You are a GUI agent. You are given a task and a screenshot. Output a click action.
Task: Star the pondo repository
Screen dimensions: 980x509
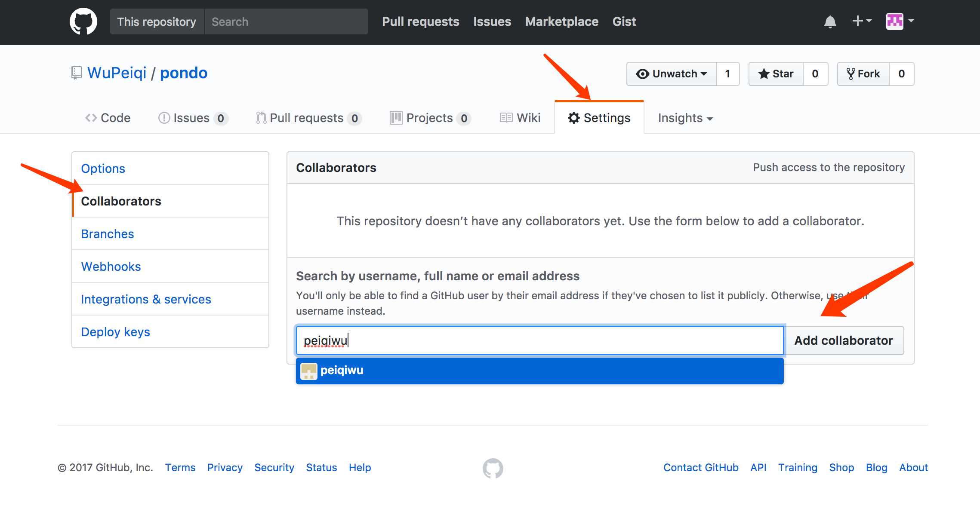[776, 74]
